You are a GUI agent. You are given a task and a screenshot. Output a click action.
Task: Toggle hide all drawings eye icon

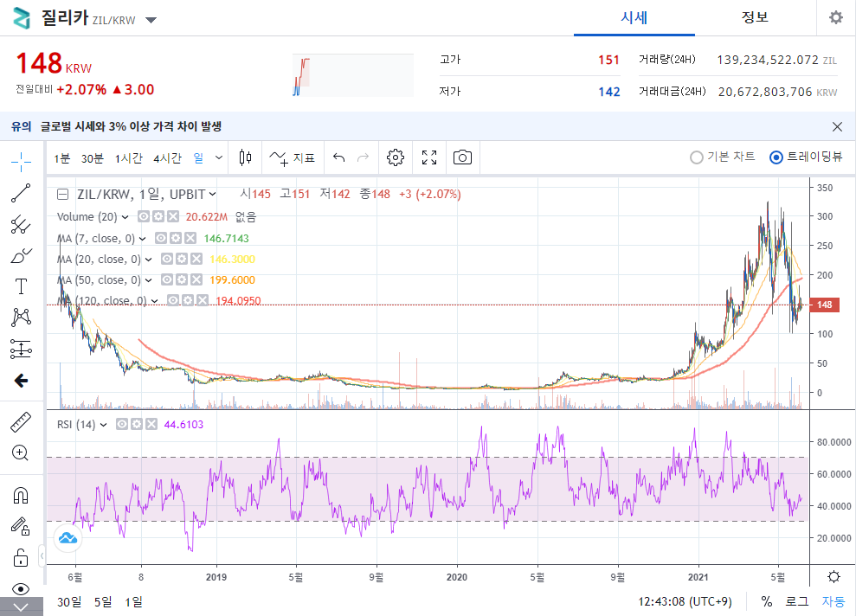tap(21, 588)
